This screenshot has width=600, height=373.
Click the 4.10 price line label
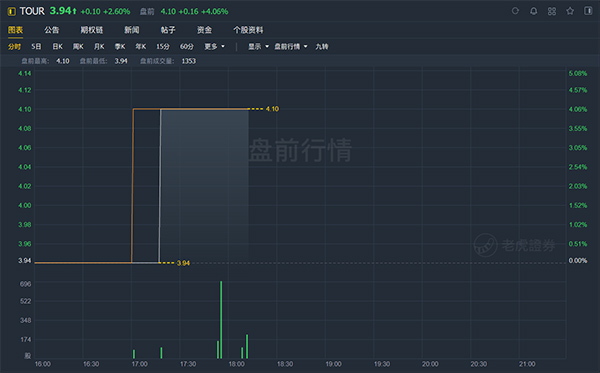(x=272, y=109)
